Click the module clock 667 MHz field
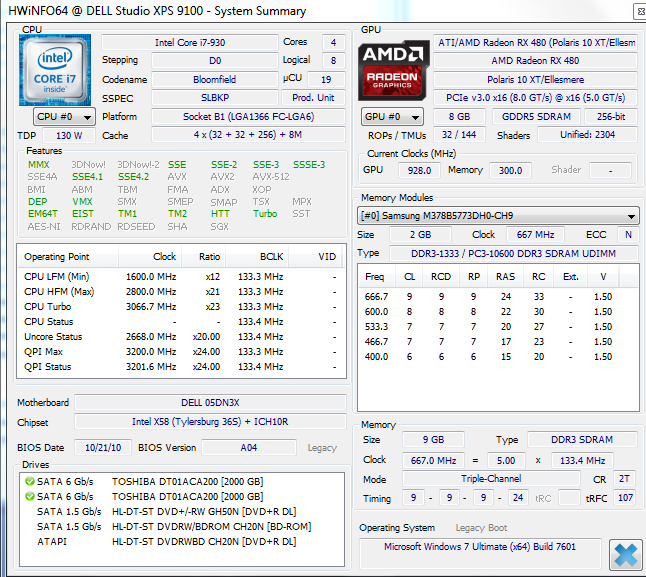 tap(535, 235)
